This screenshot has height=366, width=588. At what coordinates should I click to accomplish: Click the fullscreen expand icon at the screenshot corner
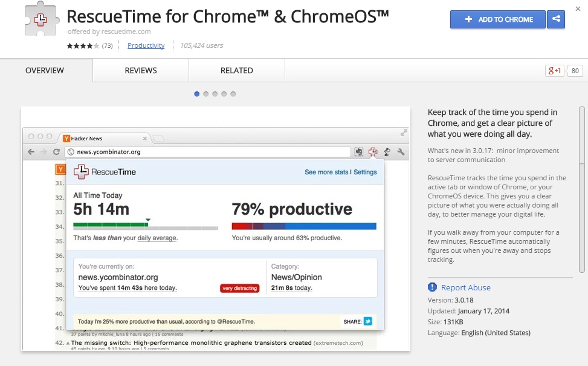pyautogui.click(x=404, y=132)
